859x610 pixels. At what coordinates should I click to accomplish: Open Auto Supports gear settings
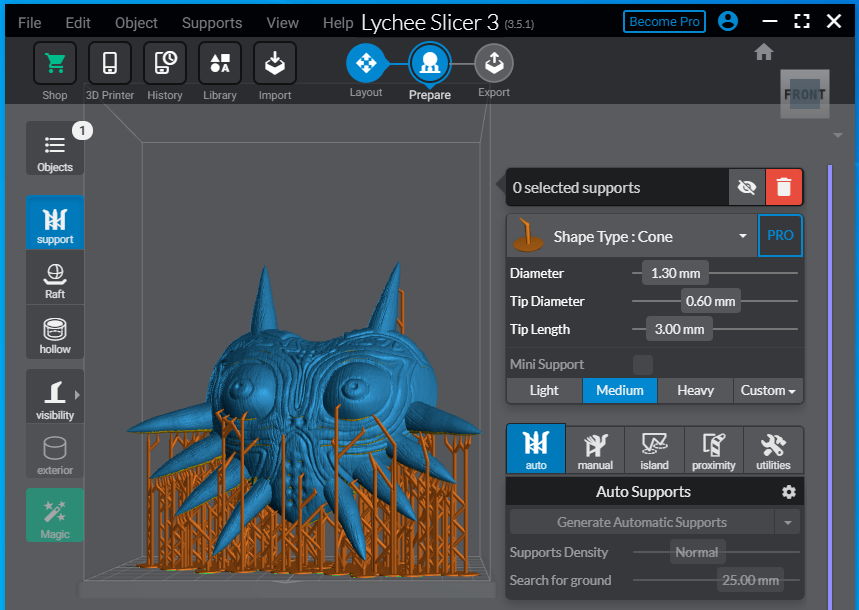788,492
